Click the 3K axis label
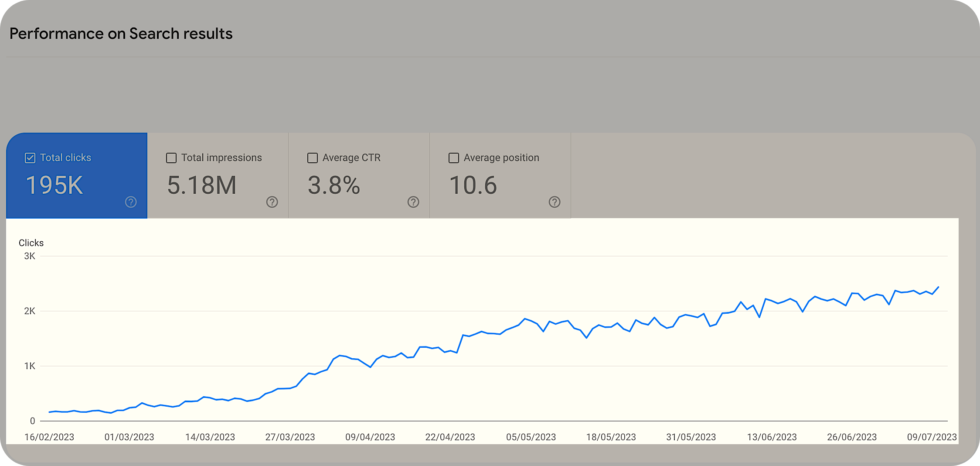980x466 pixels. tap(30, 256)
